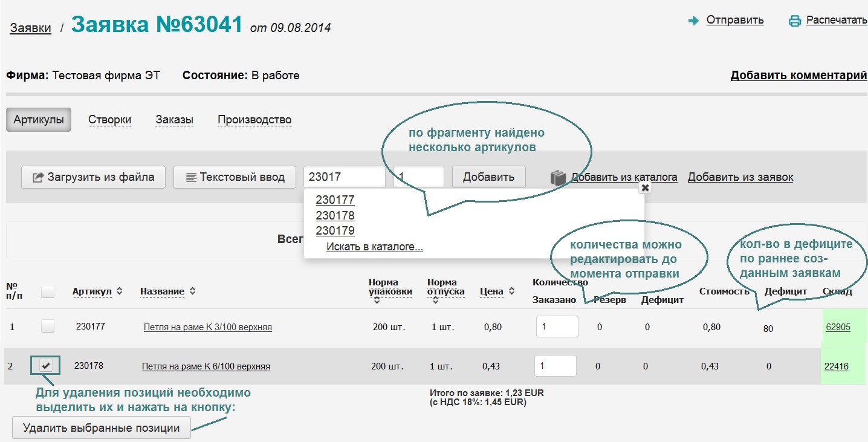Click the article search field with 23017

coord(344,177)
